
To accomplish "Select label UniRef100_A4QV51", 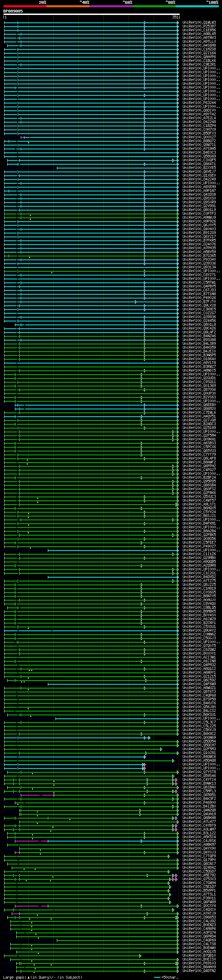I will (x=199, y=416).
